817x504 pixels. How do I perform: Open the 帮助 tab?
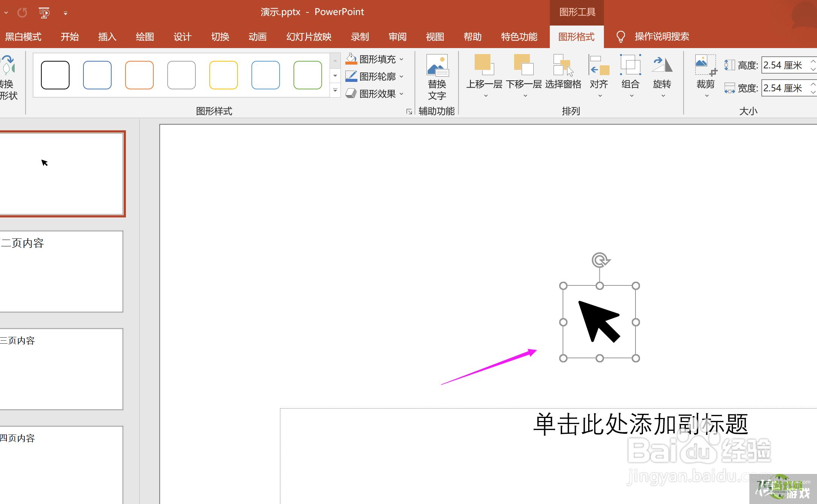pos(472,37)
